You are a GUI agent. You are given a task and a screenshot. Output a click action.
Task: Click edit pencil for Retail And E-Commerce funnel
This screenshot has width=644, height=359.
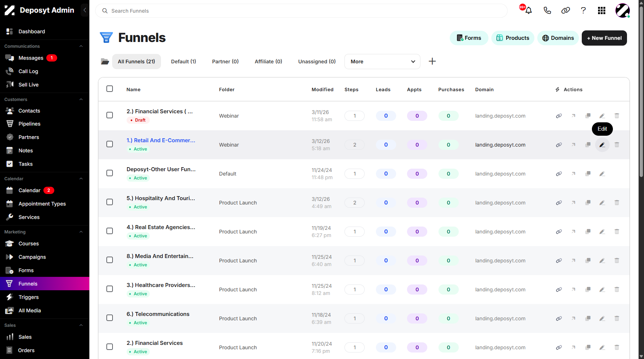[602, 145]
